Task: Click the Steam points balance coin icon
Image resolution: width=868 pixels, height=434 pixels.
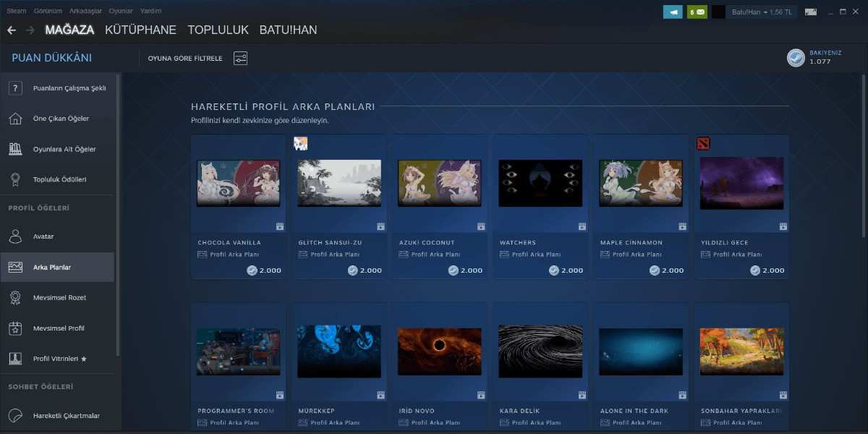Action: pos(796,58)
